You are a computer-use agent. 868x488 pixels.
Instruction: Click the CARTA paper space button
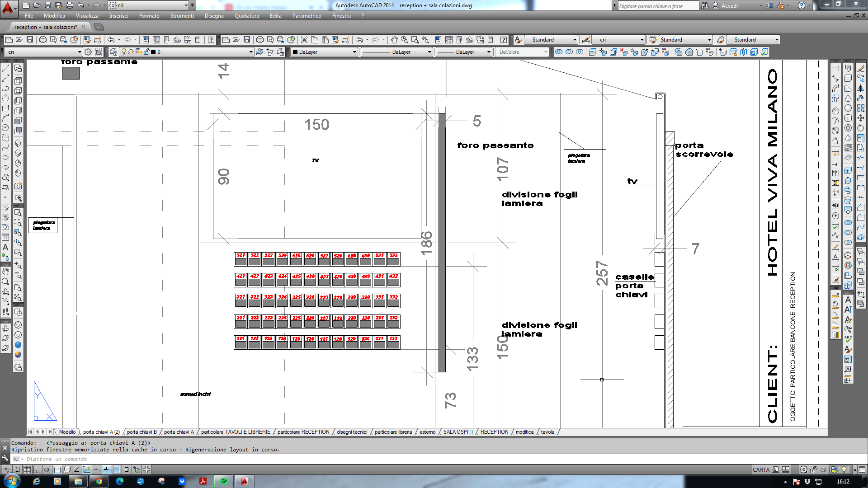tap(761, 469)
